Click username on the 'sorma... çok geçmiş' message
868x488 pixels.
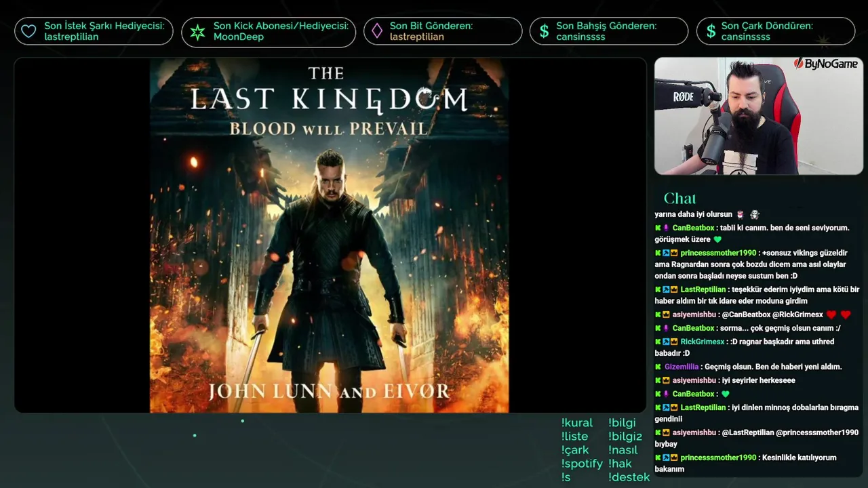pos(693,328)
